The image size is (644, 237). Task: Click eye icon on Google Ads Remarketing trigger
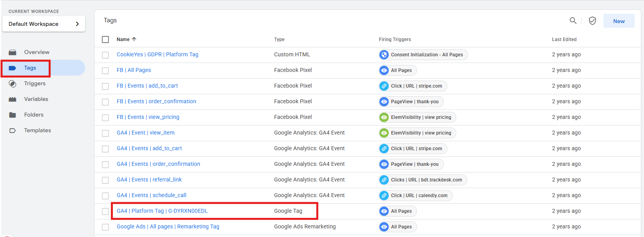coord(384,227)
